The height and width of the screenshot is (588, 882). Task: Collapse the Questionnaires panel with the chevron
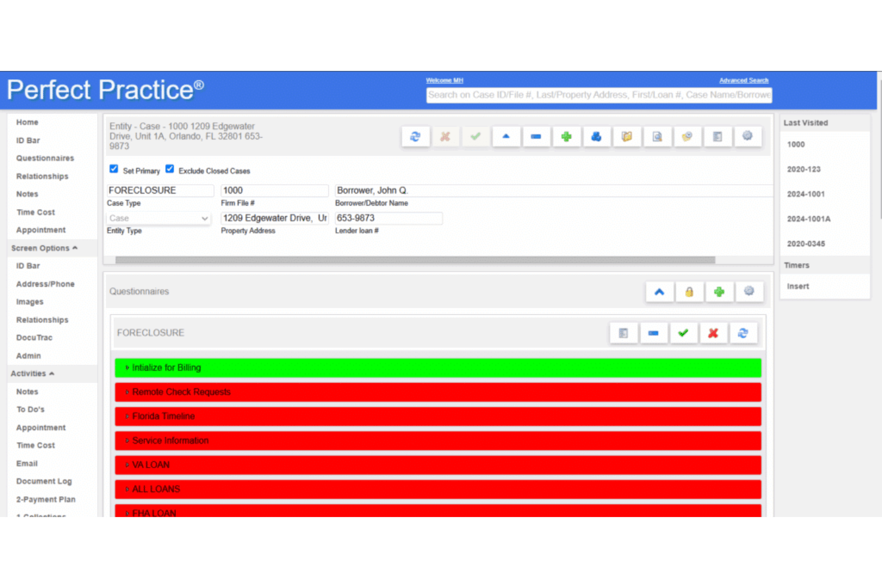[659, 292]
